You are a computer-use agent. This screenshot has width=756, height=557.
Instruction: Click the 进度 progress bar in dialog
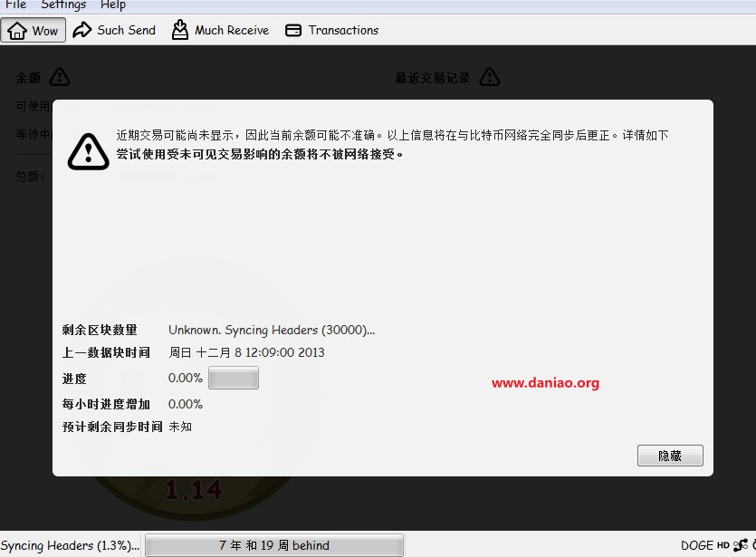[x=234, y=378]
